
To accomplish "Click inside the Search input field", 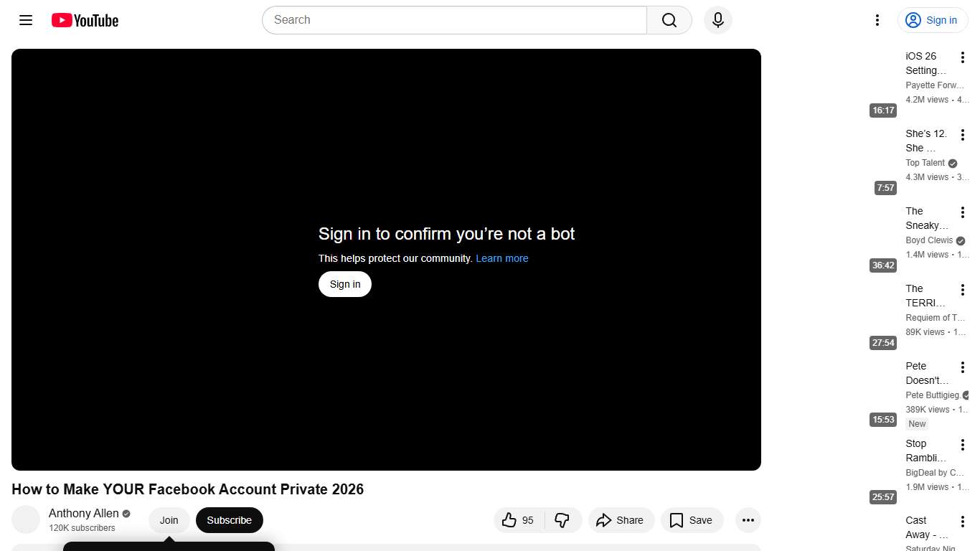I will pos(452,20).
